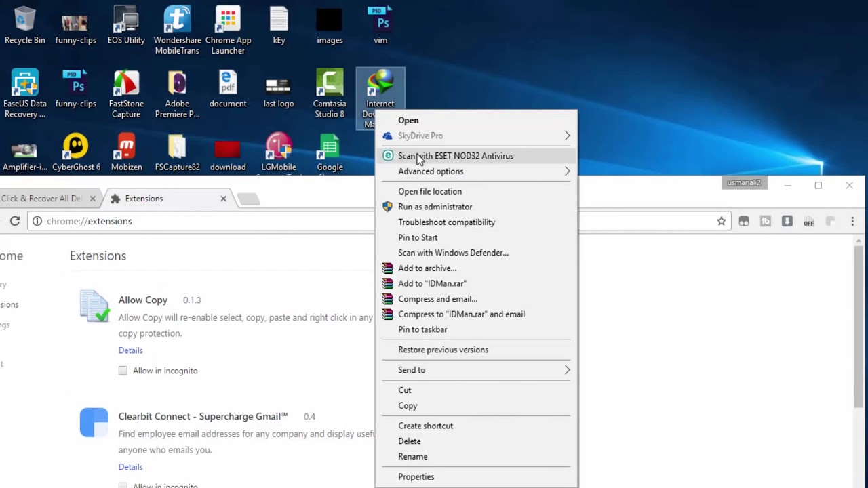868x488 pixels.
Task: Select the FSCapture82 desktop icon
Action: (177, 153)
